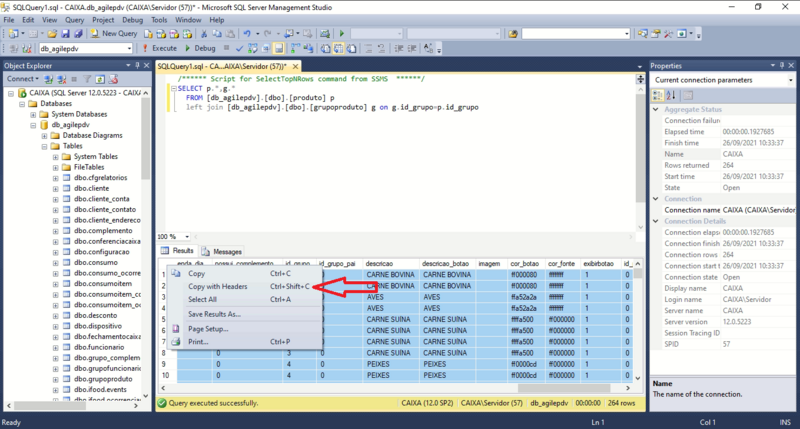800x429 pixels.
Task: Click the Undo arrow icon
Action: point(247,34)
